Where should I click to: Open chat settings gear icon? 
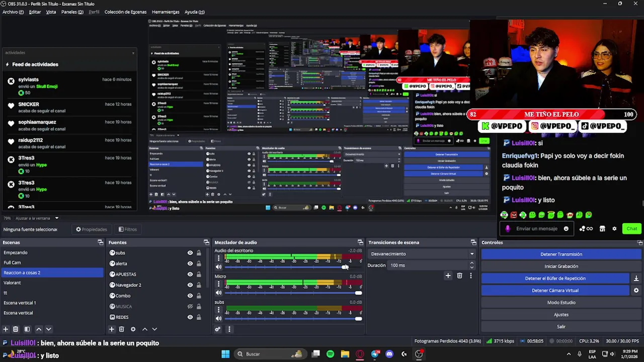[x=614, y=229]
